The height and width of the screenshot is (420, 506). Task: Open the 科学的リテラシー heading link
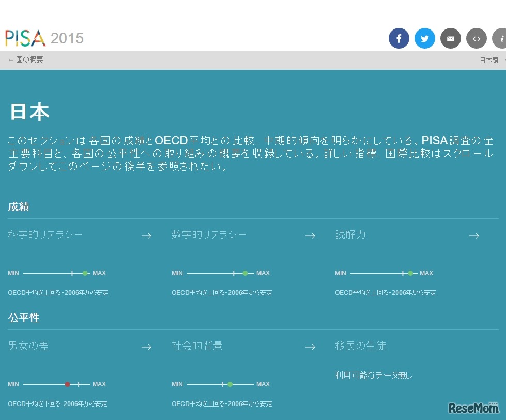click(45, 235)
